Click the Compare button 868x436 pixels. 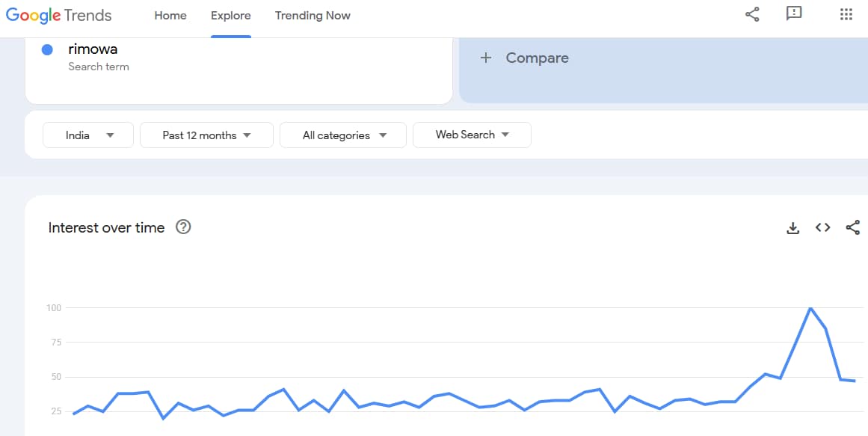[x=537, y=58]
